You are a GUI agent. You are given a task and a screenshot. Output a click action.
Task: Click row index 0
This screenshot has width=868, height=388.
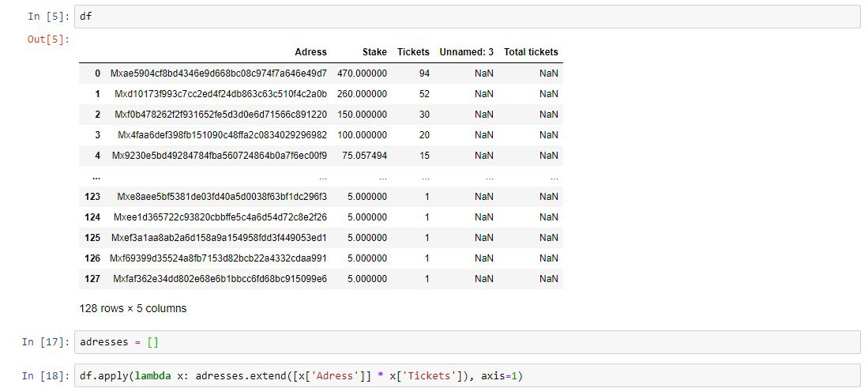pos(97,73)
